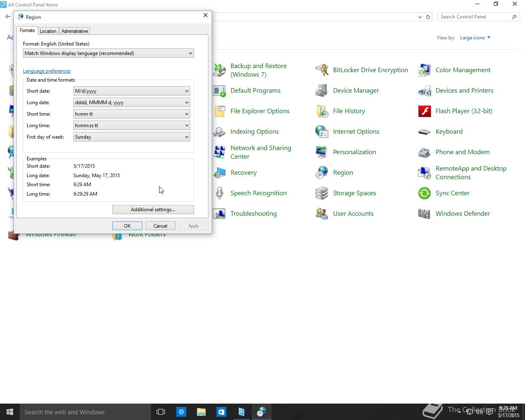The height and width of the screenshot is (420, 525).
Task: Open the Language preferences link
Action: 47,71
